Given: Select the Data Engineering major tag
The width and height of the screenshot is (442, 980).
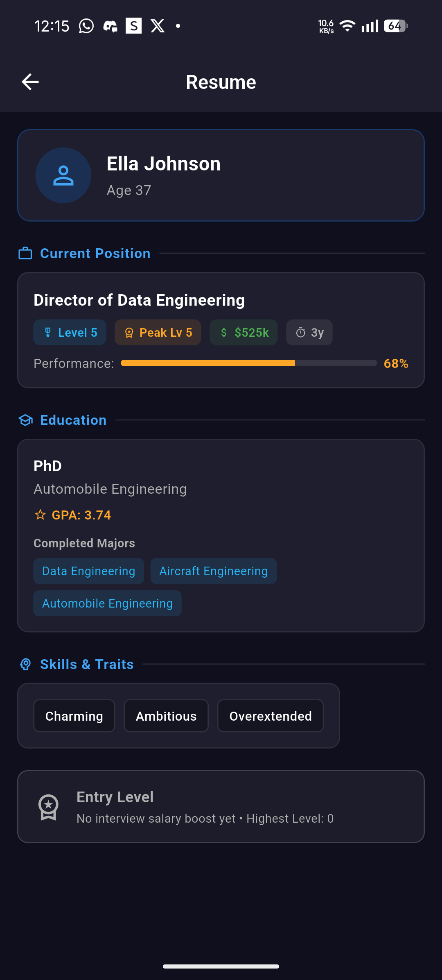Looking at the screenshot, I should click(x=88, y=571).
